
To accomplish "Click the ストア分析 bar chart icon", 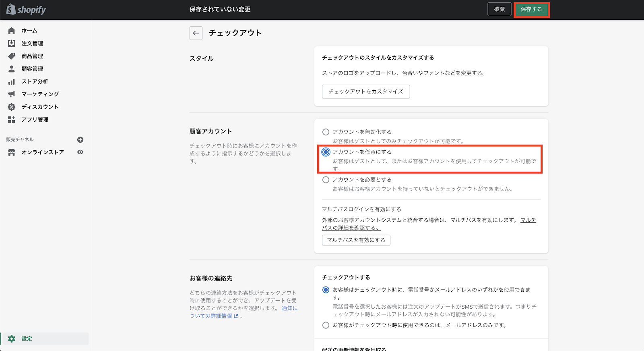I will point(12,81).
